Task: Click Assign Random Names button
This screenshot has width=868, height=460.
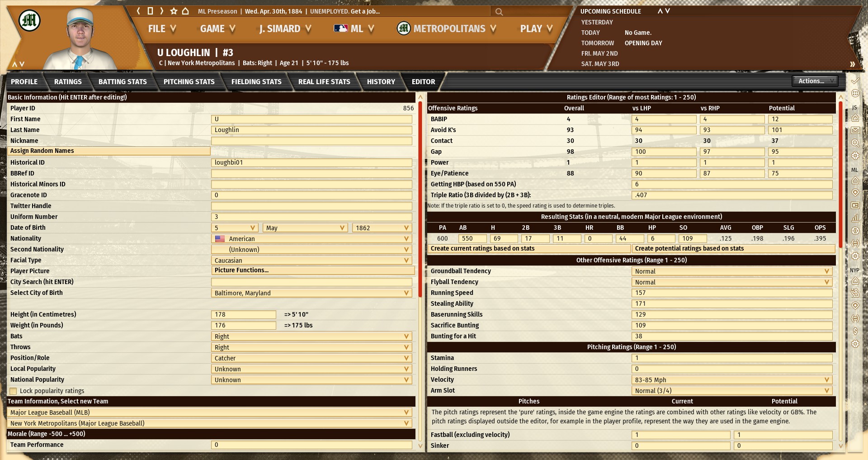Action: pos(108,151)
